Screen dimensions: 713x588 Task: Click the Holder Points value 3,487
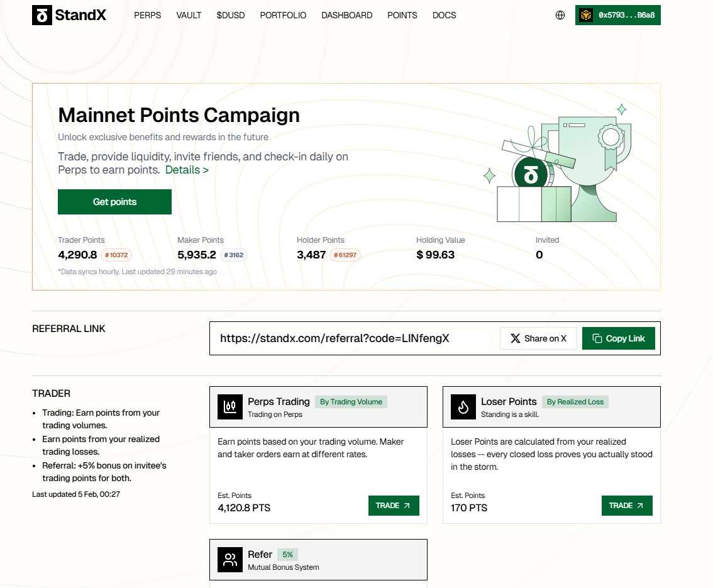pos(311,255)
